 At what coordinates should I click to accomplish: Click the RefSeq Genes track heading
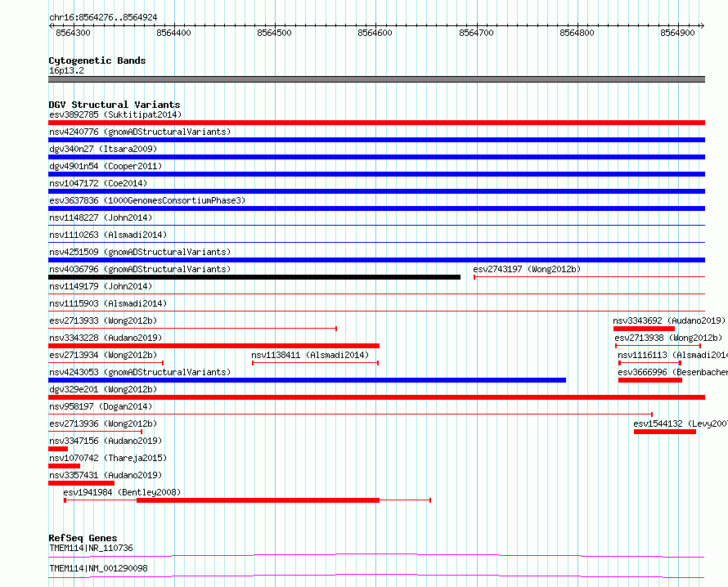tap(83, 538)
